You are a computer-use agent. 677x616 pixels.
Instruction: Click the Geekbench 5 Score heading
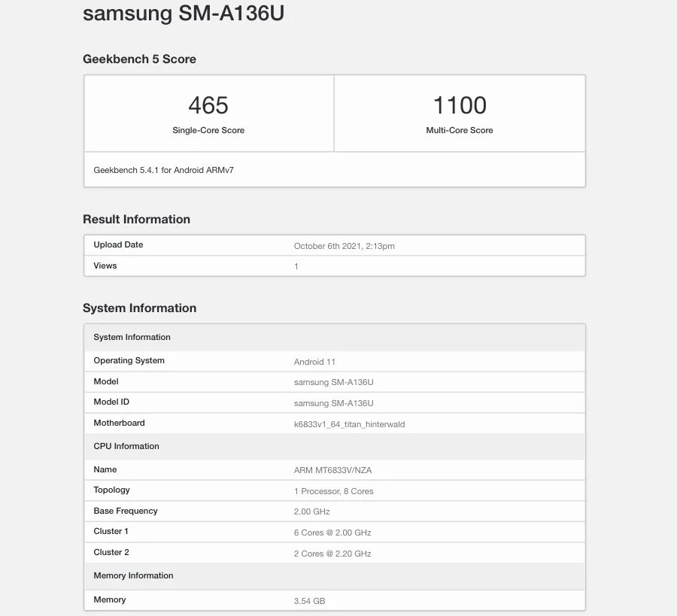[139, 59]
